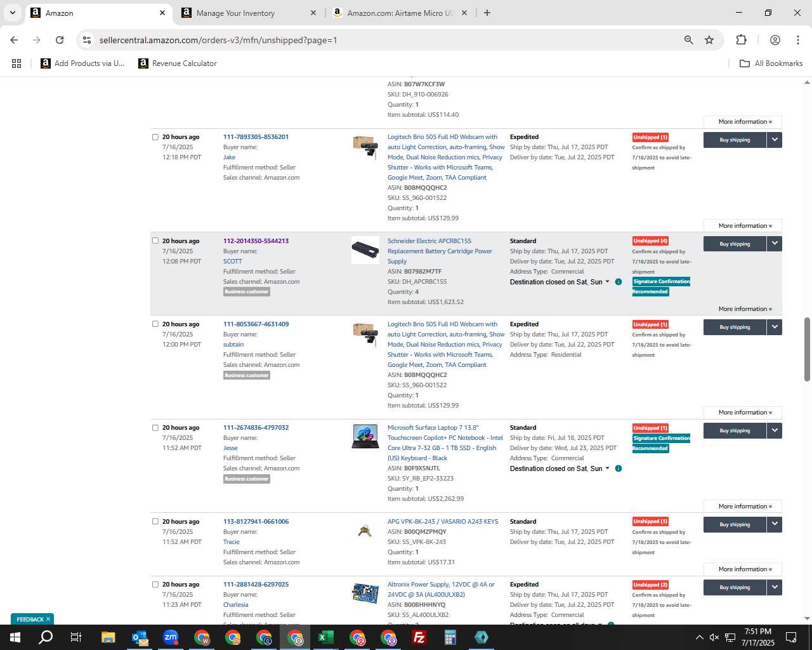This screenshot has width=812, height=650.
Task: Select checkbox for order 111-2674836-4797032
Action: 155,428
